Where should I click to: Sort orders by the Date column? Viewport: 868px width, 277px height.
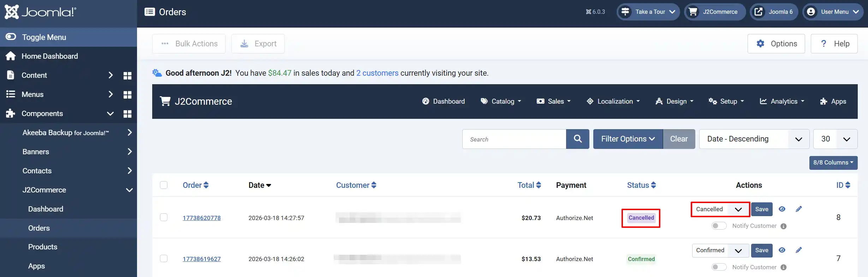[x=260, y=185]
